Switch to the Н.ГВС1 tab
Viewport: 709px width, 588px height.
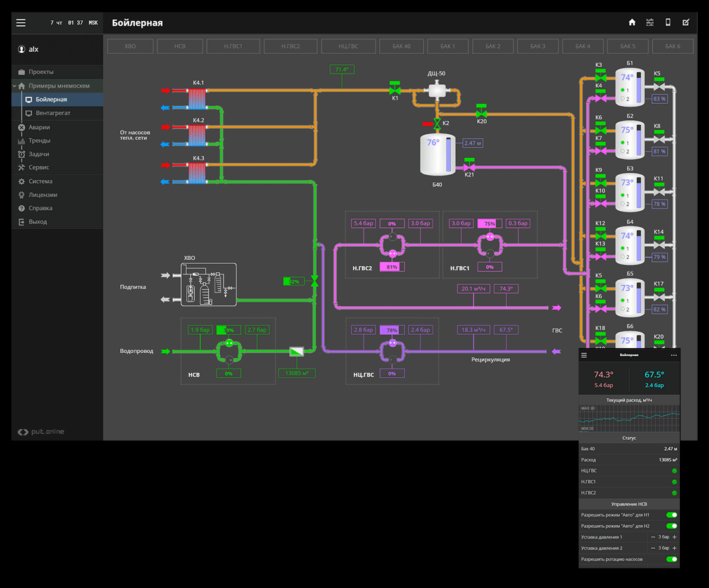(234, 46)
